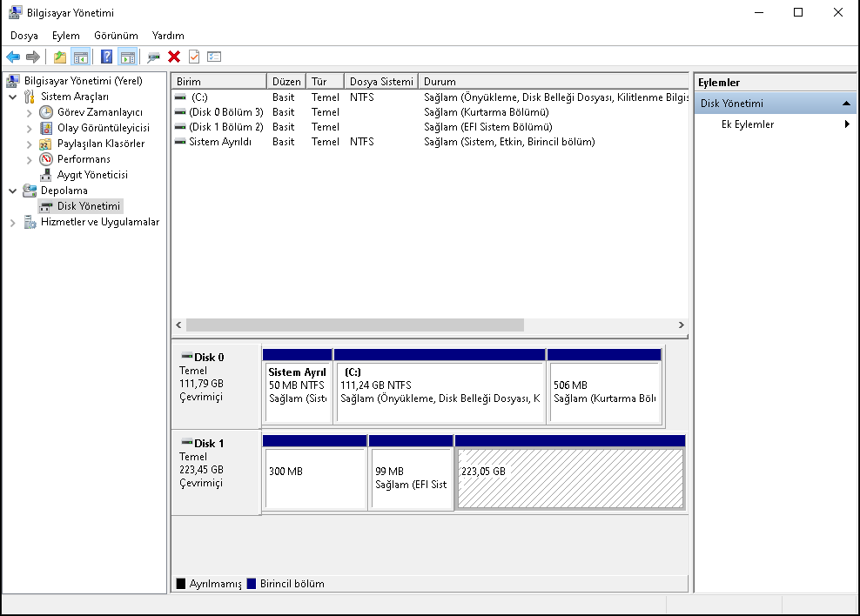The height and width of the screenshot is (616, 860).
Task: Click the Disk 0 disk icon
Action: tap(187, 356)
